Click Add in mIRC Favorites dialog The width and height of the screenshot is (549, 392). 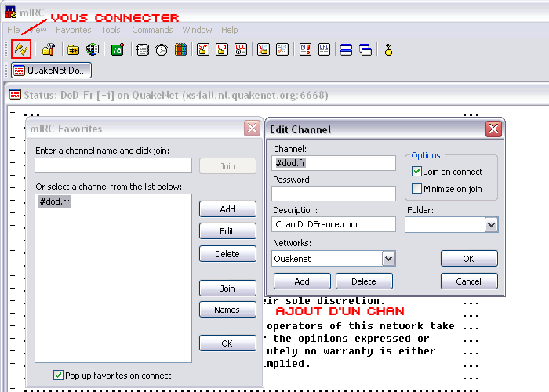[x=227, y=209]
